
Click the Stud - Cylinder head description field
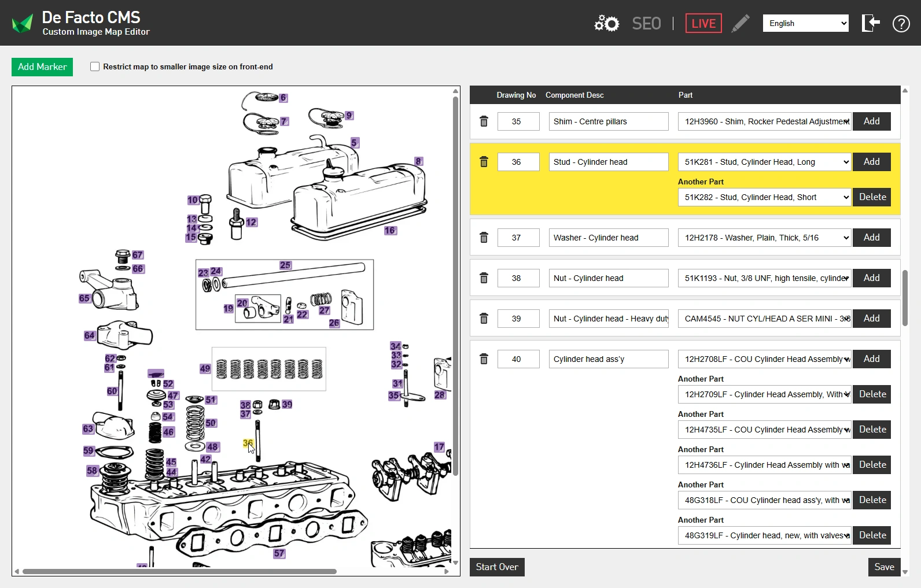click(x=609, y=162)
